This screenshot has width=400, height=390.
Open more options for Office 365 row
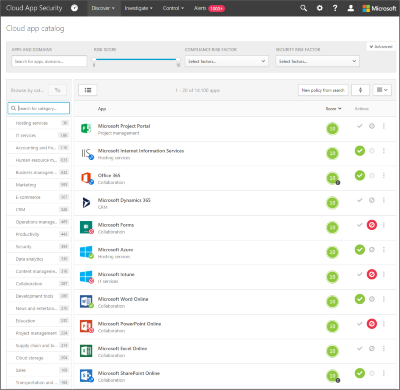tap(384, 175)
